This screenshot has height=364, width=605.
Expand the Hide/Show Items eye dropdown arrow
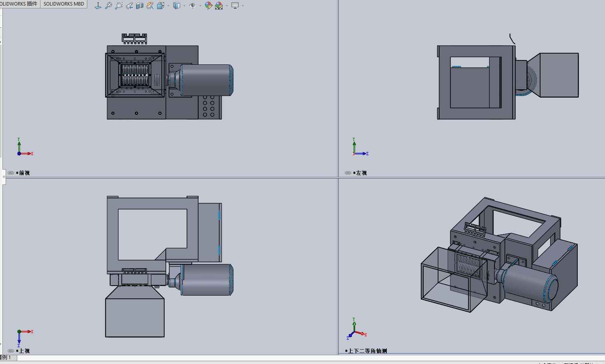[200, 6]
